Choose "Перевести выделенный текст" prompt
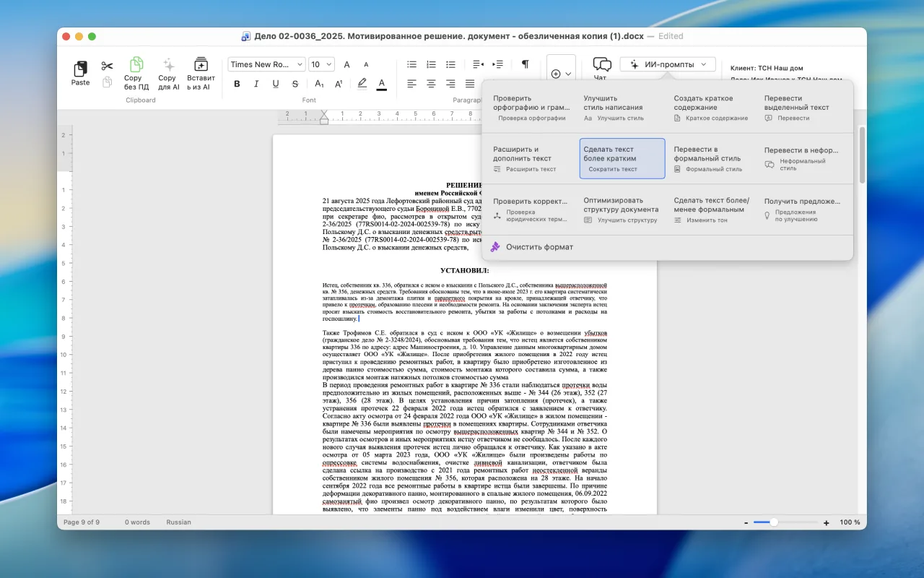924x578 pixels. tap(803, 108)
